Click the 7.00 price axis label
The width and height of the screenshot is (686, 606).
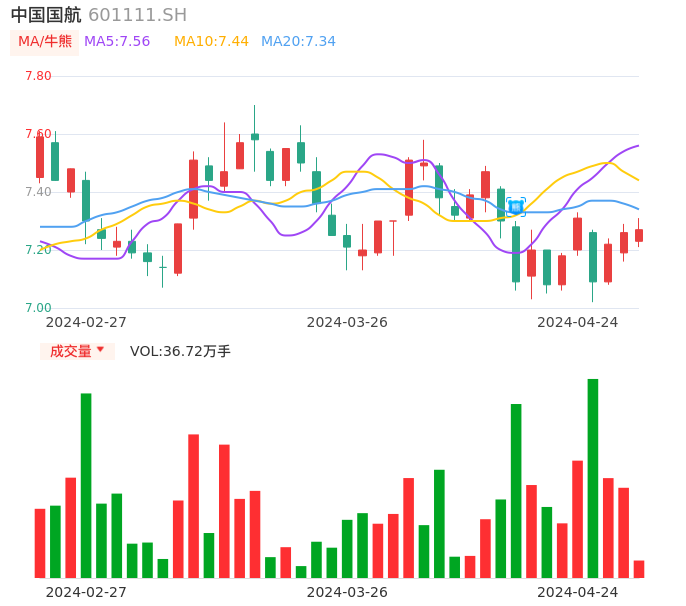pyautogui.click(x=38, y=308)
